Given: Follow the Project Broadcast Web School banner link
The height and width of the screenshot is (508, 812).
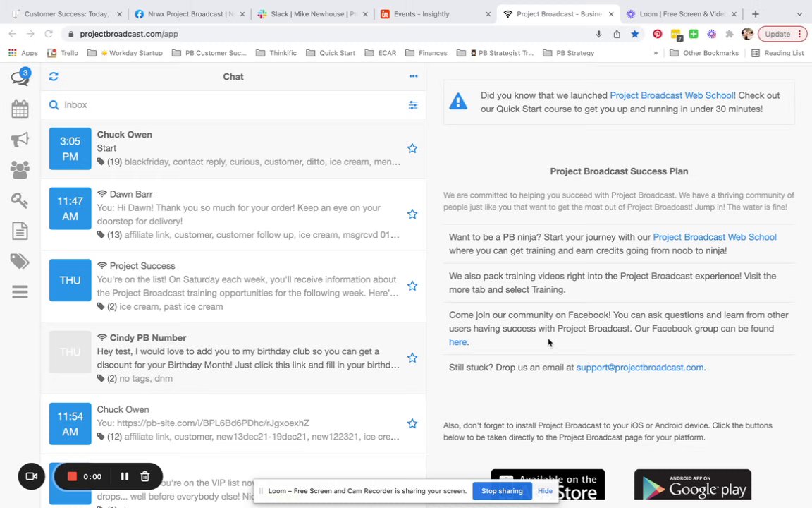Looking at the screenshot, I should point(672,95).
